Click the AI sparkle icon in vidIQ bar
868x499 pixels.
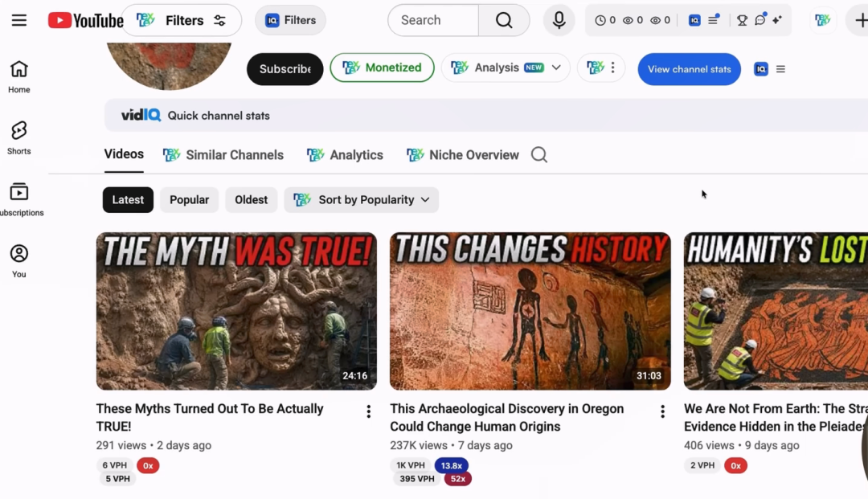pyautogui.click(x=778, y=20)
